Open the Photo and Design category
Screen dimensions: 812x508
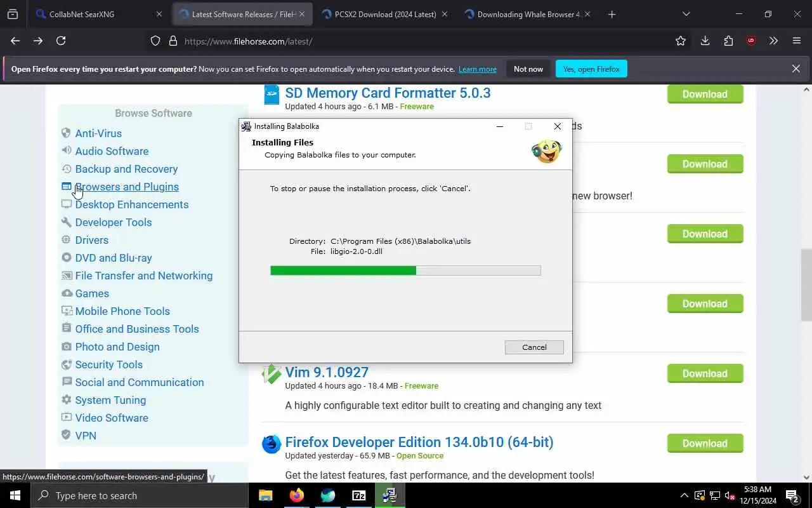pyautogui.click(x=117, y=347)
